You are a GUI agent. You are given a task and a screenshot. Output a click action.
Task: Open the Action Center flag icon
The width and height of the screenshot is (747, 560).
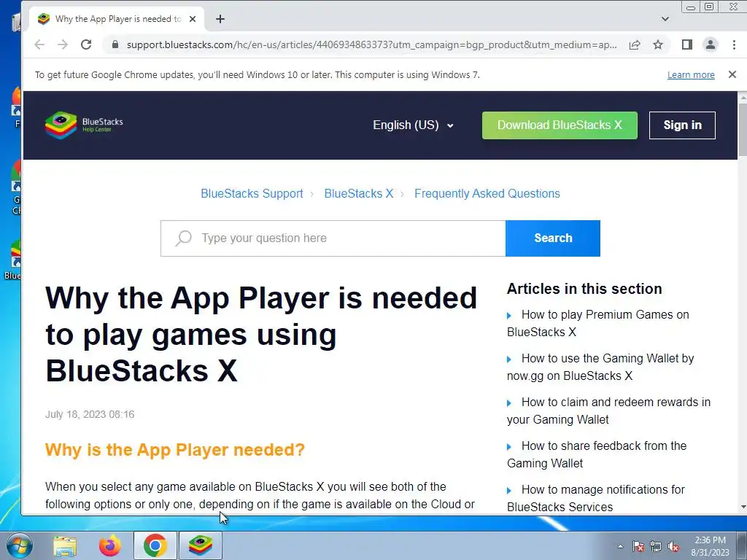point(638,547)
